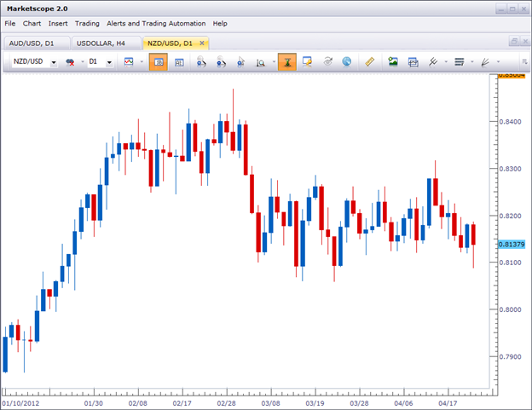The image size is (532, 410).
Task: Click the stacked windows picture icon
Action: tap(413, 62)
